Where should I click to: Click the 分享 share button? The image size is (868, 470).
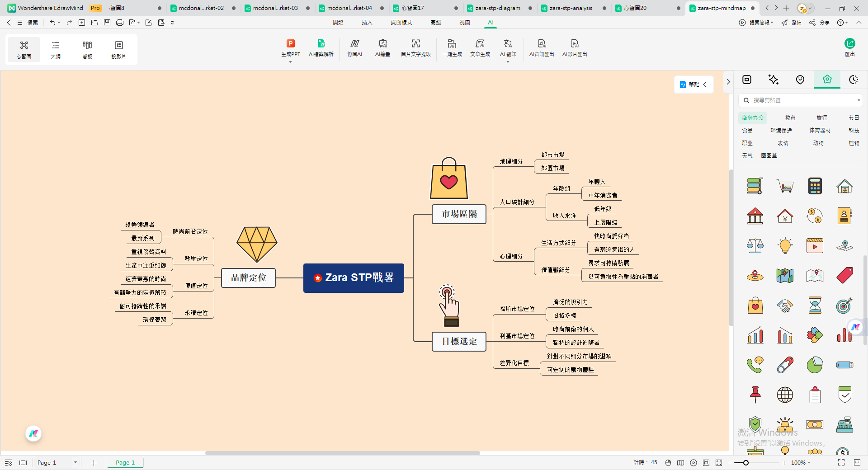pyautogui.click(x=820, y=22)
